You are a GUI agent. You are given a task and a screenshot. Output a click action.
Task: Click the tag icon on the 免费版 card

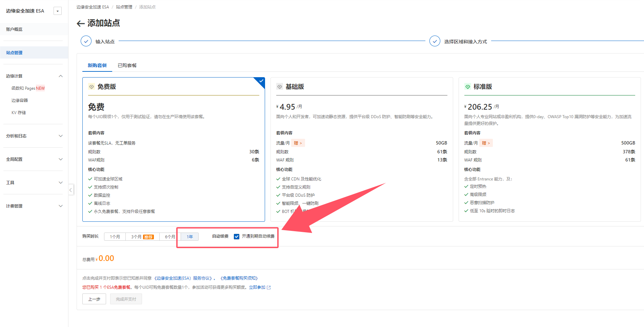92,87
